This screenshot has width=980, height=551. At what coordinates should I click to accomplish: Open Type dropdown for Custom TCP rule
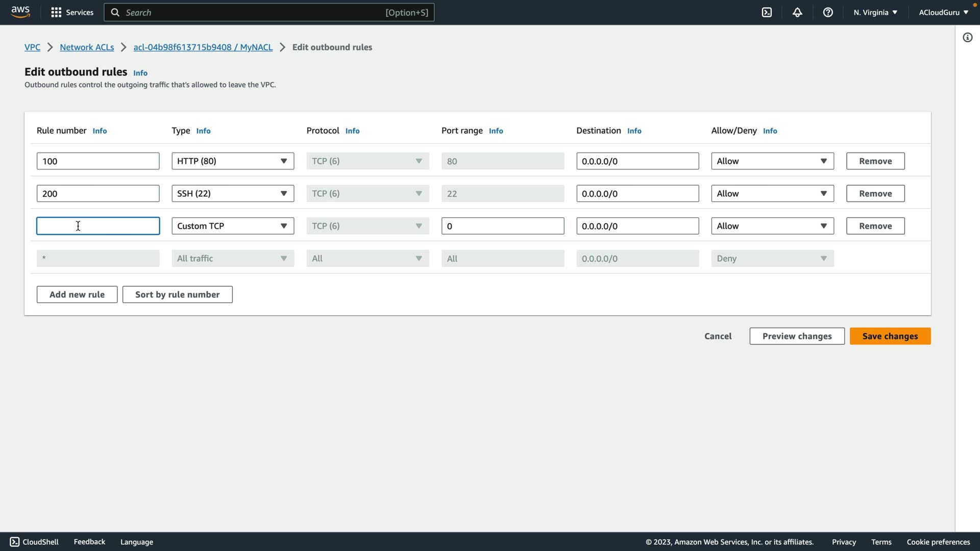233,226
